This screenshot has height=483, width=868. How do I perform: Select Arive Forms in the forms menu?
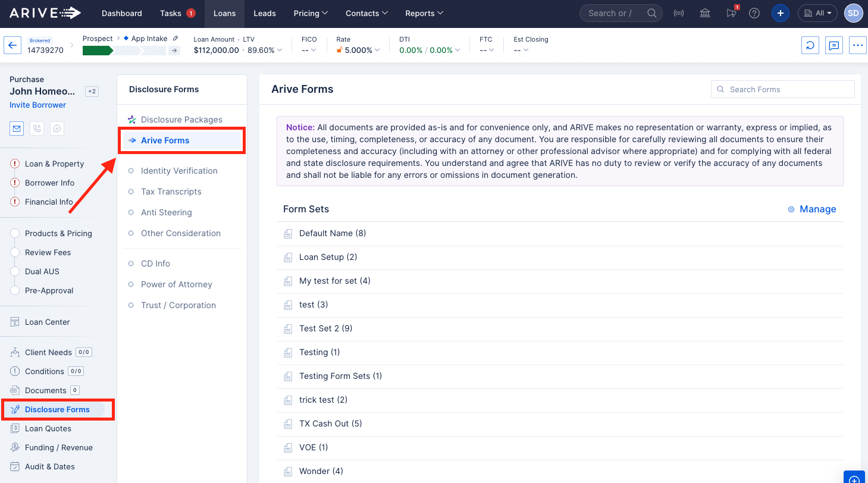[181, 140]
